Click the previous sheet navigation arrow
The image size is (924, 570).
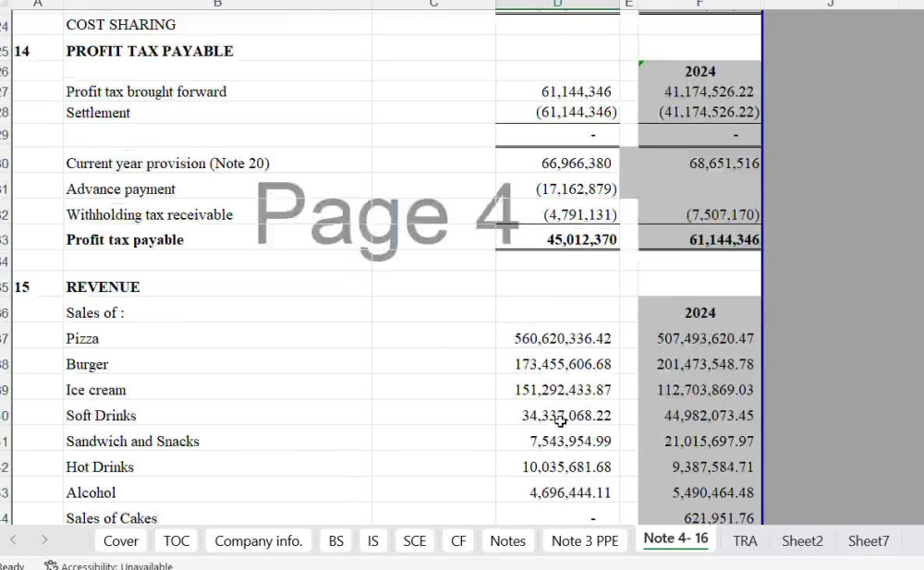tap(13, 540)
